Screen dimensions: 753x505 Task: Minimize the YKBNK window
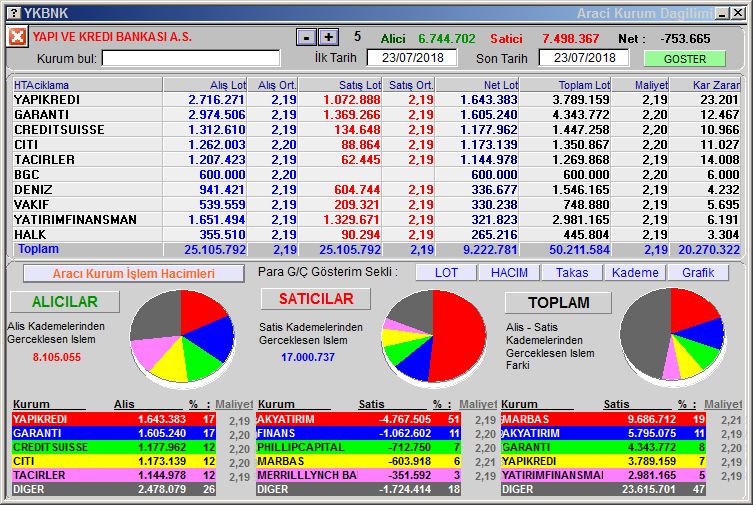click(x=722, y=13)
